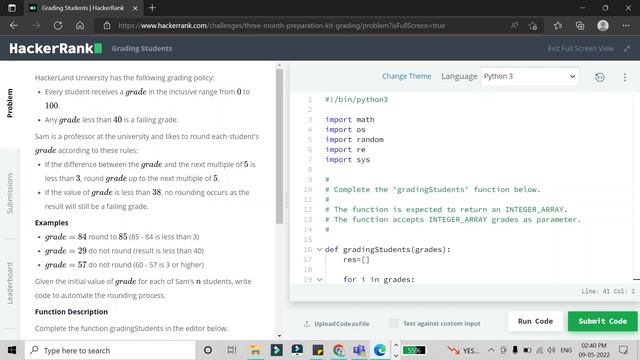Image resolution: width=640 pixels, height=360 pixels.
Task: Click the reset code history icon
Action: click(x=600, y=77)
